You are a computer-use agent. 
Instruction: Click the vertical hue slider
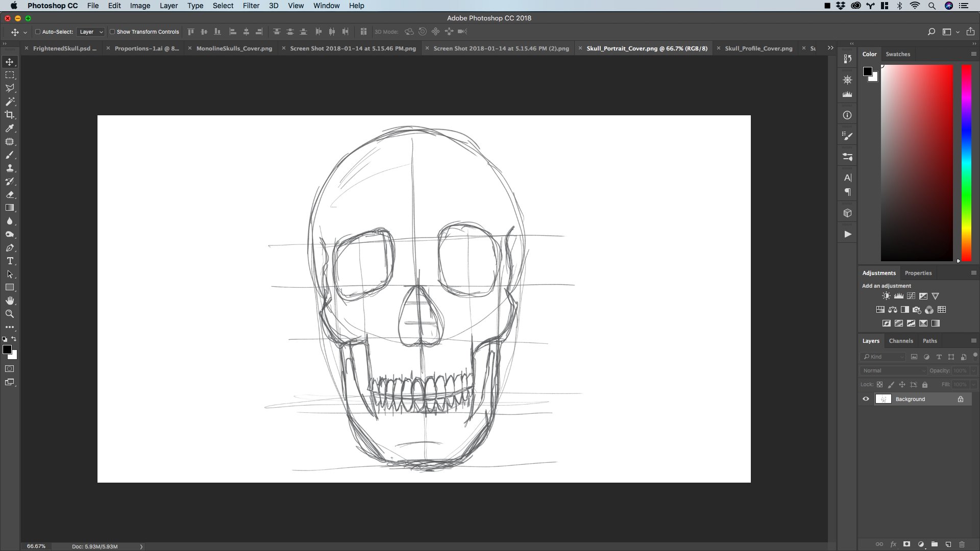point(966,163)
